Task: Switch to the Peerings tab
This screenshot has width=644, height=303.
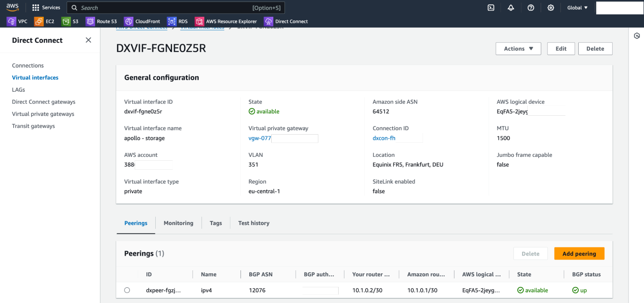Action: tap(136, 223)
